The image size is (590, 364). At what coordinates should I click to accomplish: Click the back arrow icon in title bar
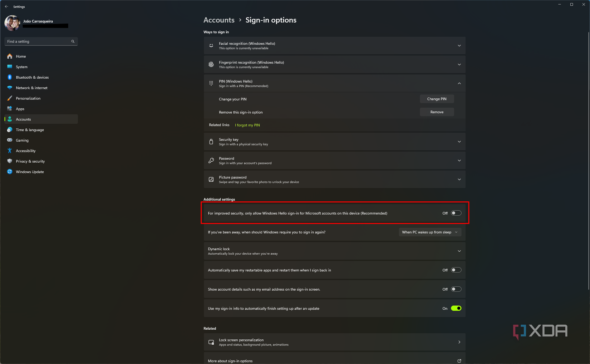point(6,6)
